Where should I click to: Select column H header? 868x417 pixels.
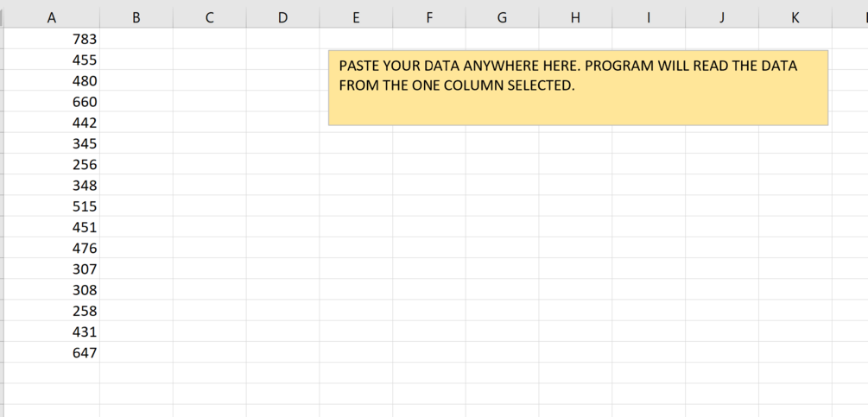click(x=575, y=17)
